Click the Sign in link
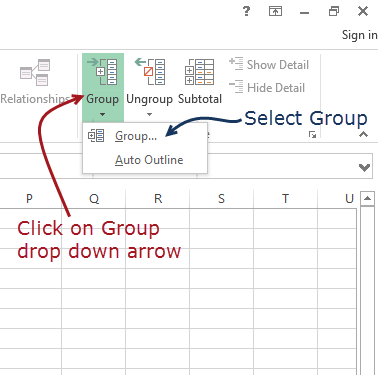The image size is (378, 375). click(x=360, y=35)
